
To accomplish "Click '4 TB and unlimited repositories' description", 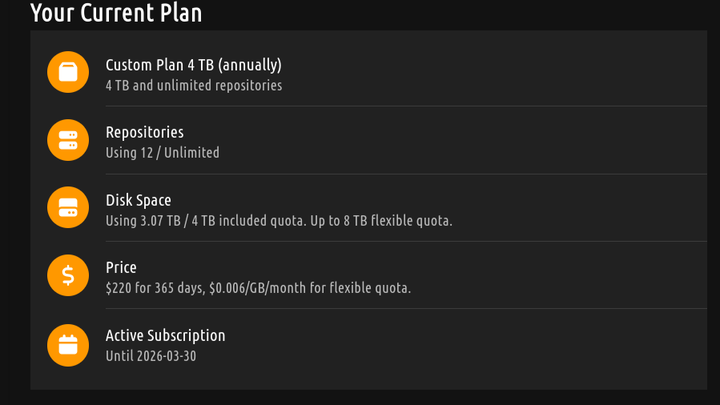I will pyautogui.click(x=194, y=86).
